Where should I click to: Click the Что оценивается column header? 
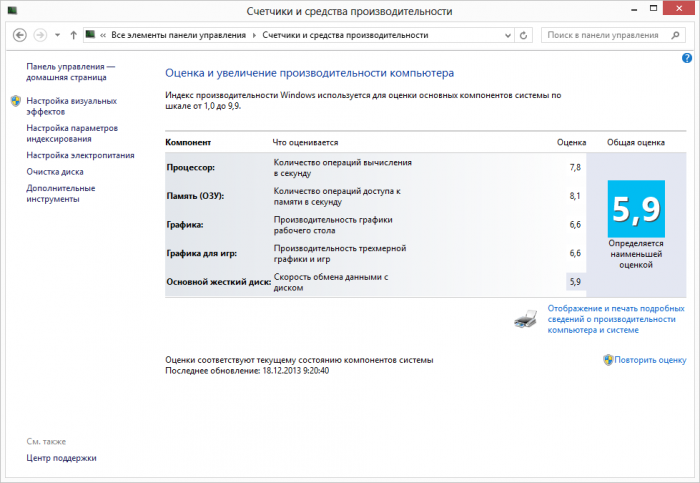pyautogui.click(x=305, y=142)
